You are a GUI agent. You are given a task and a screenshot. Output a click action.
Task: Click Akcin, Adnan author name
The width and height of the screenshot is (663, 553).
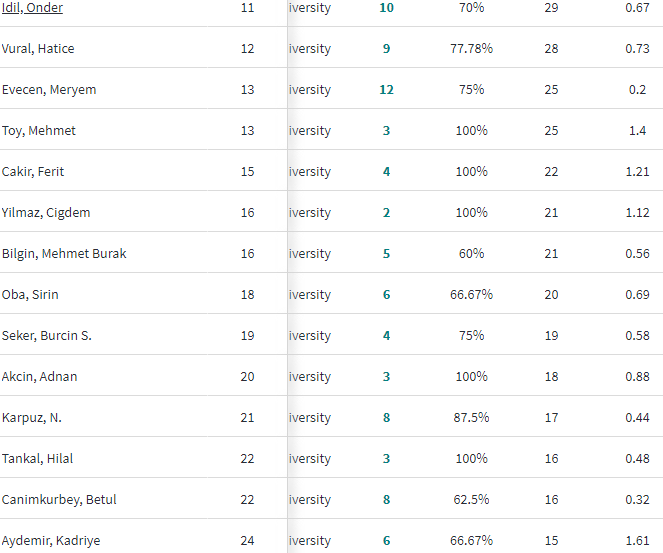[40, 377]
